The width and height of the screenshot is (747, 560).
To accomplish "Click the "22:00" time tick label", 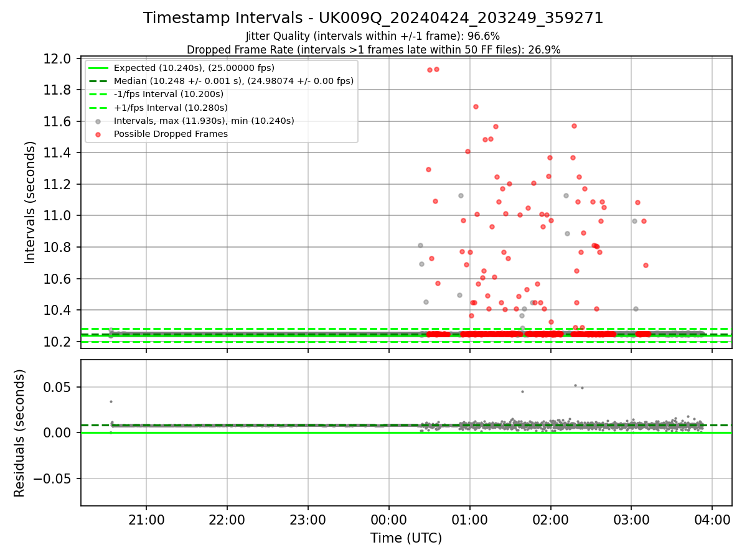I will click(x=227, y=520).
